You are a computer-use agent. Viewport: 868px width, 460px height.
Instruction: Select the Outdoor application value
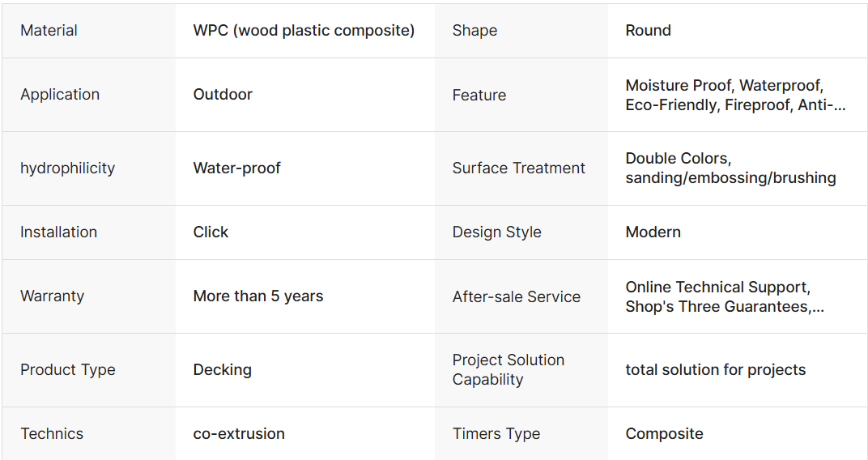click(223, 95)
